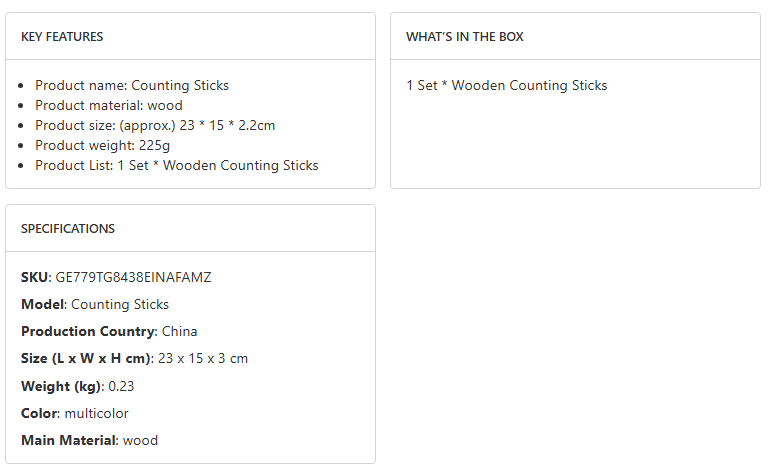Viewport: 768px width, 476px height.
Task: Click the Weight (kg) label
Action: pos(60,386)
